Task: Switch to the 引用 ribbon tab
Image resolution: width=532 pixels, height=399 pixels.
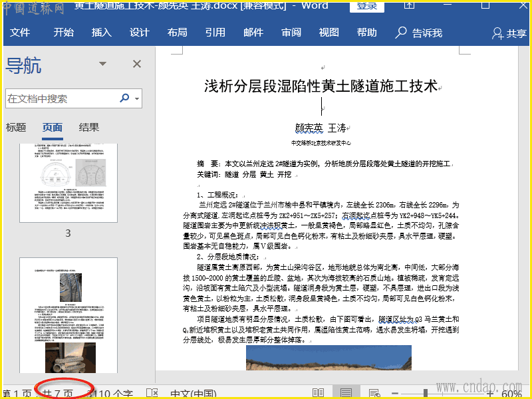Action: tap(215, 33)
